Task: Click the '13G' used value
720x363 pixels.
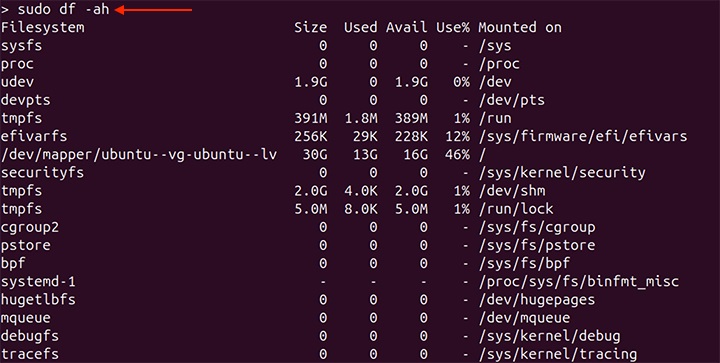Action: pos(365,155)
